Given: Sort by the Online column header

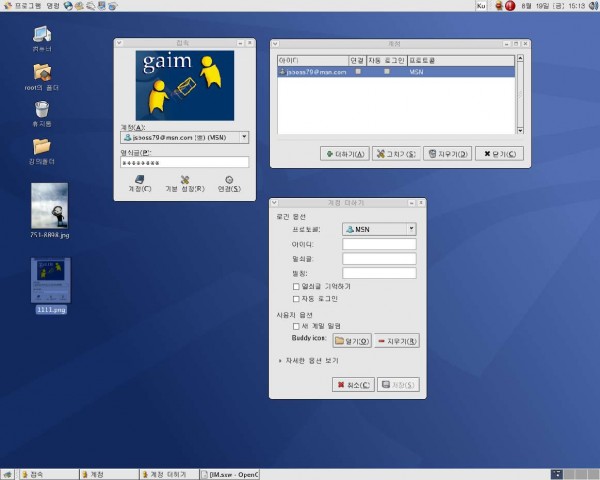Looking at the screenshot, I should 357,60.
